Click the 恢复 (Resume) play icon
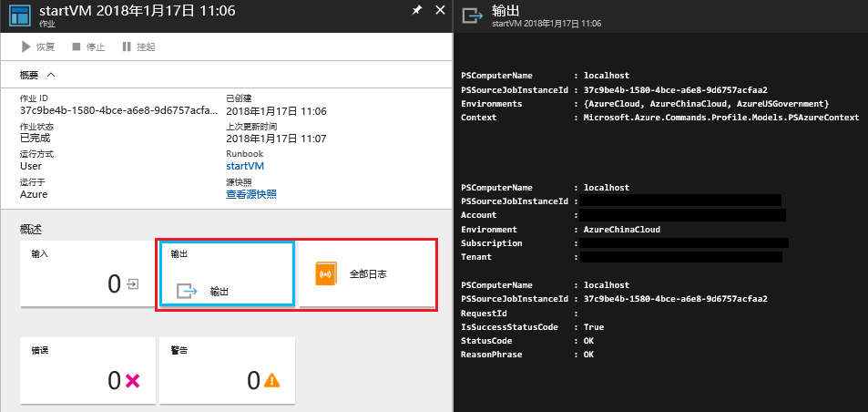The image size is (868, 412). point(26,46)
